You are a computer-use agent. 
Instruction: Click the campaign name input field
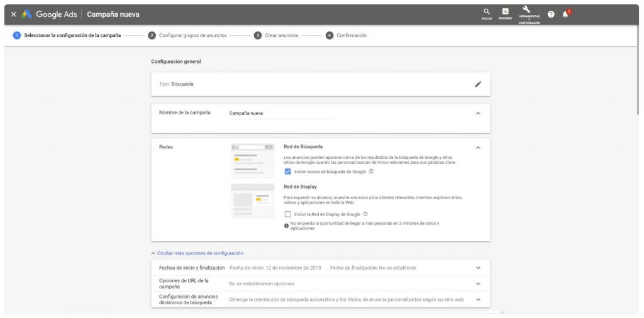282,114
